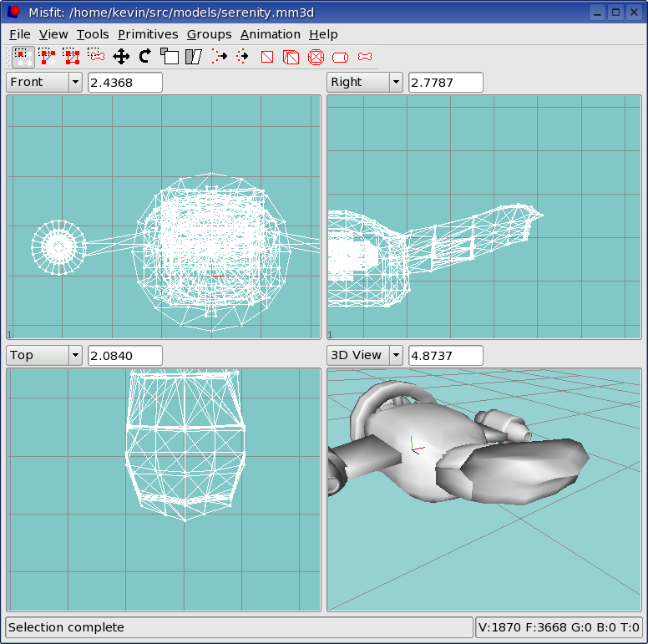Open the File menu
The image size is (648, 644).
click(20, 34)
